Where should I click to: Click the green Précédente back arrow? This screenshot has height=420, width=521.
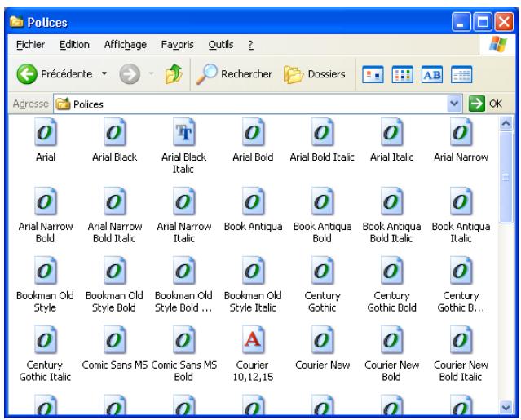pyautogui.click(x=27, y=73)
